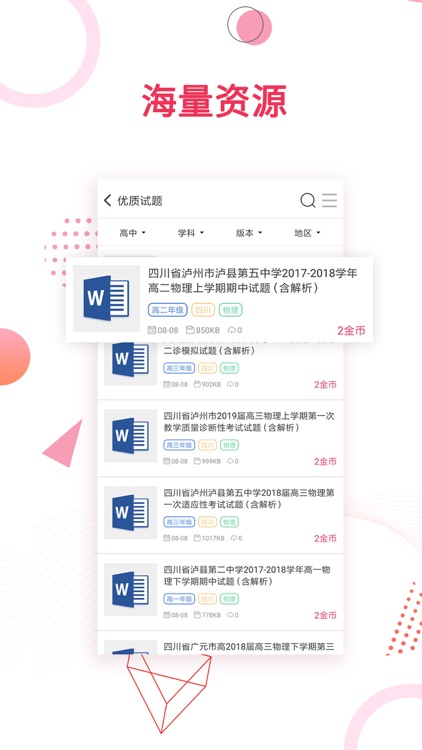Click 2金币 price on 902KB item
The image size is (422, 750).
325,385
